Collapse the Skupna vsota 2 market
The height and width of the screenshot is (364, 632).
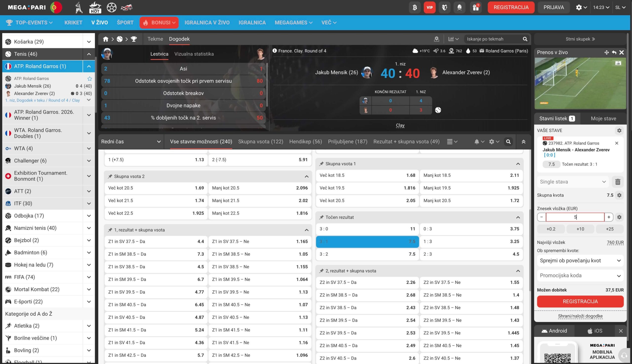[x=306, y=177]
